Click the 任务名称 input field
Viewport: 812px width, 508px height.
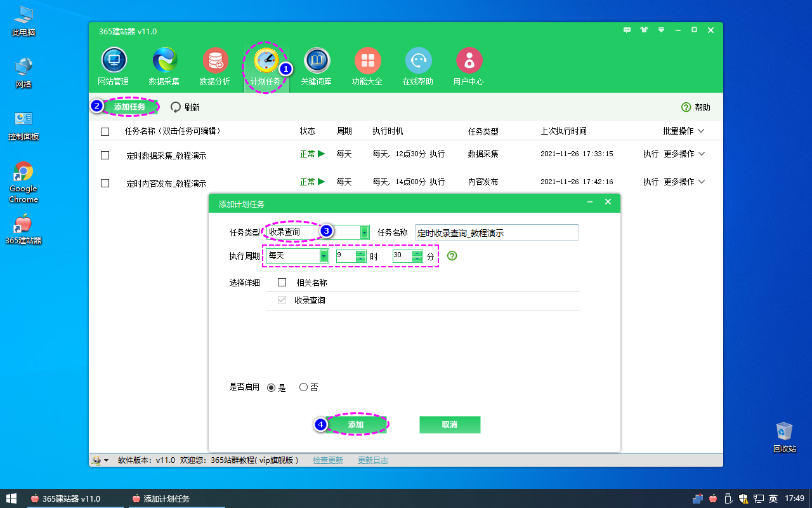(x=497, y=232)
